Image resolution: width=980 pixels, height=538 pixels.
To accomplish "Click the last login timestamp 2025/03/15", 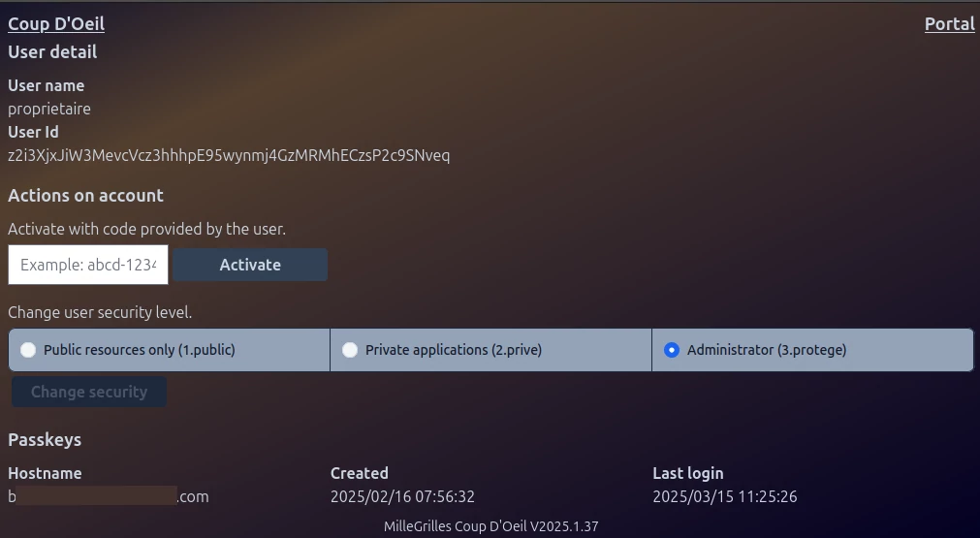I will point(724,496).
